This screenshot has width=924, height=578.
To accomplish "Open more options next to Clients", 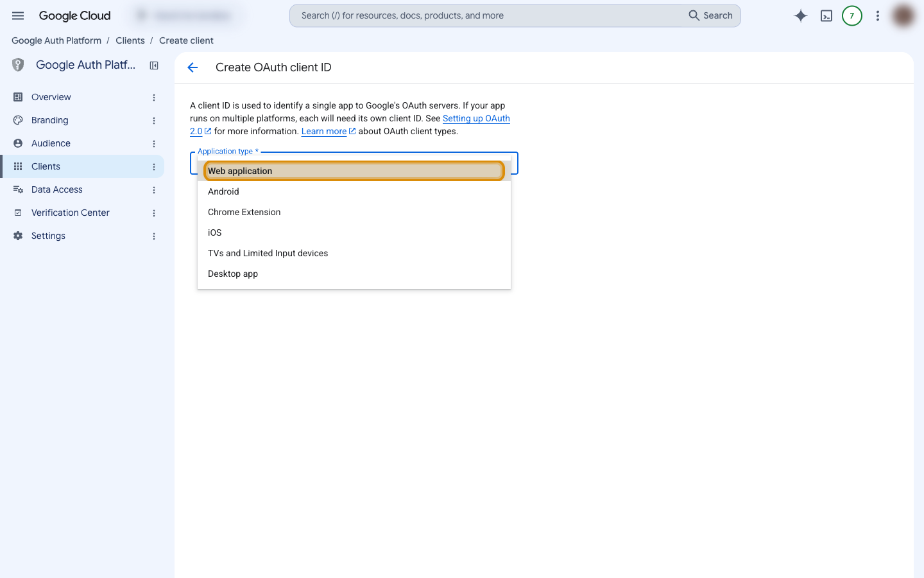I will 154,167.
